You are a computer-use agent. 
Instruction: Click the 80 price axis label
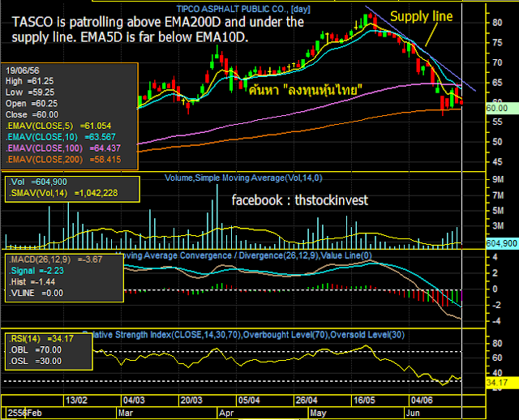497,23
